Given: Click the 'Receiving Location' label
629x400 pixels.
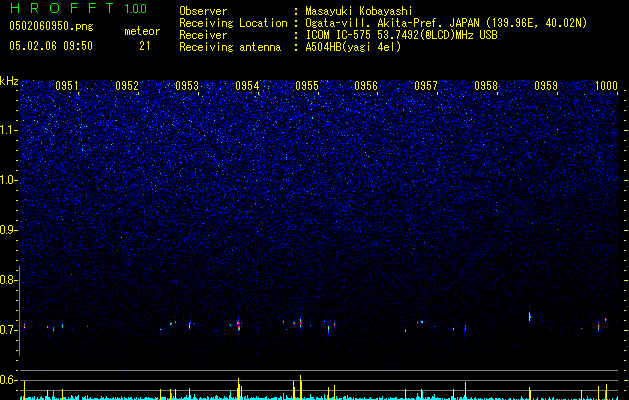Looking at the screenshot, I should [233, 23].
